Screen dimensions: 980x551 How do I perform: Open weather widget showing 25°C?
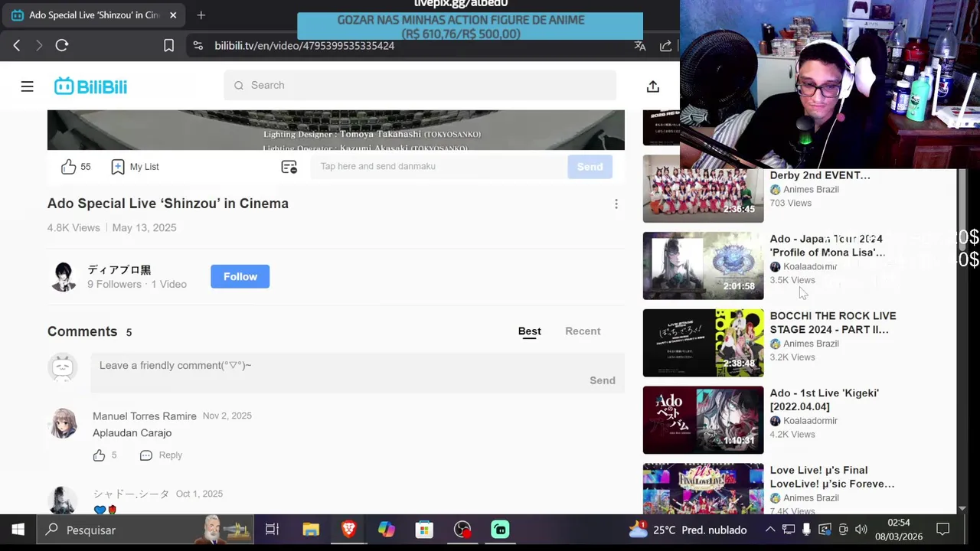tap(687, 530)
